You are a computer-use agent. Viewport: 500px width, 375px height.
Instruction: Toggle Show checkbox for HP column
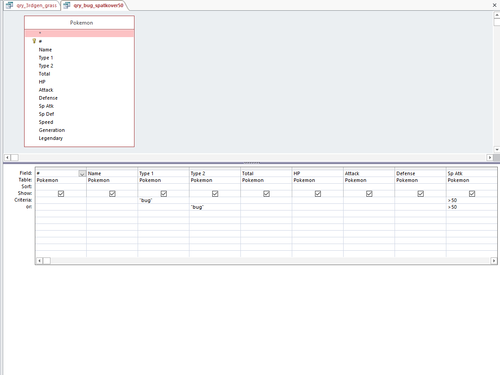click(318, 194)
